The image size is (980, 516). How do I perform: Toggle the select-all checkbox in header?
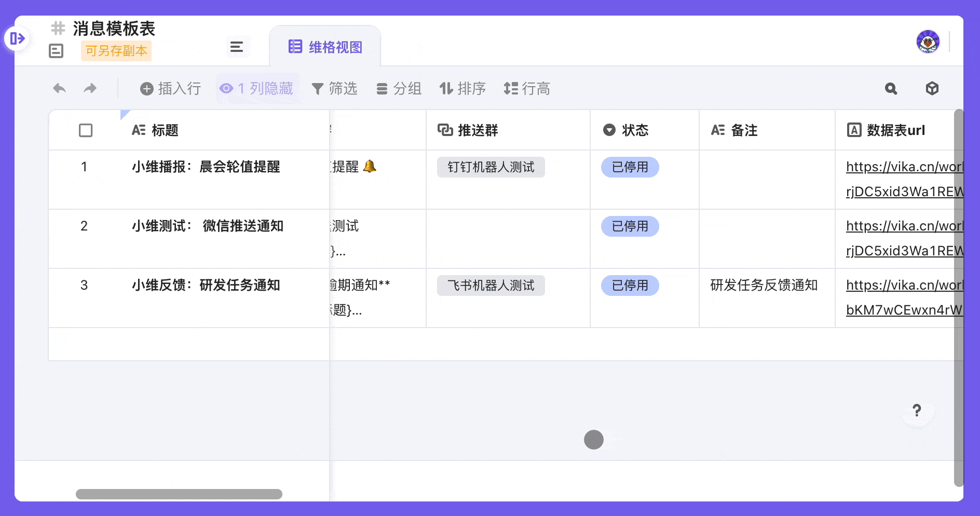tap(86, 130)
